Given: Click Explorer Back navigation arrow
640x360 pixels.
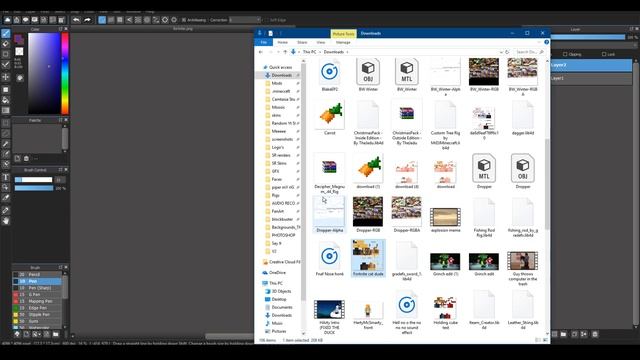Looking at the screenshot, I should (261, 52).
